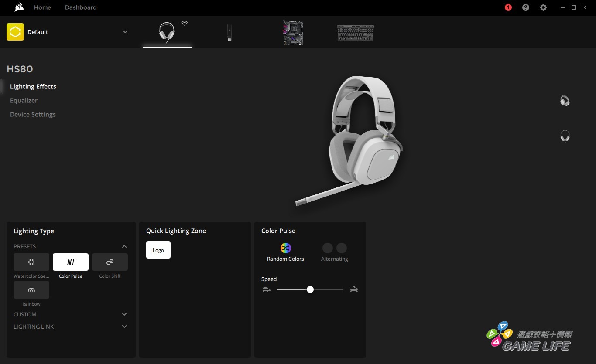
Task: Expand the CUSTOM lighting section
Action: tap(124, 314)
